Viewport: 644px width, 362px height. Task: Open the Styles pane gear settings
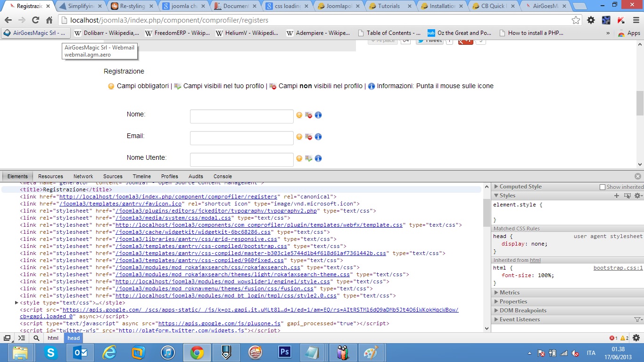click(638, 196)
